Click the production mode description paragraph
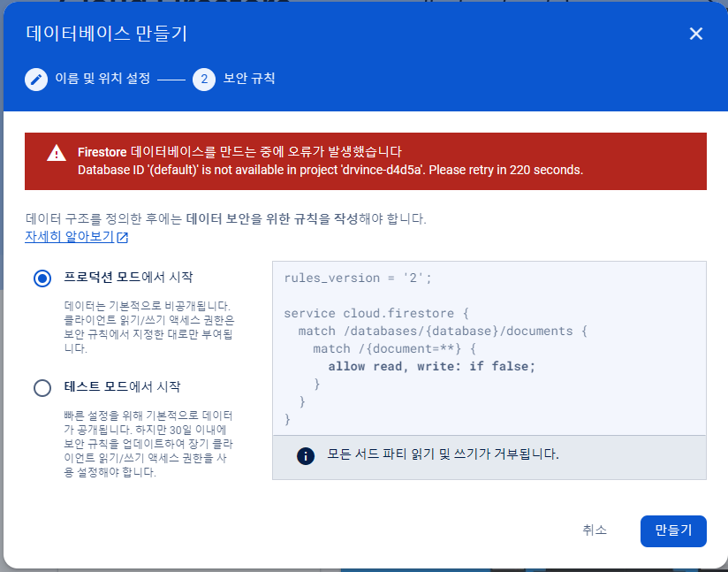The width and height of the screenshot is (728, 572). point(149,327)
